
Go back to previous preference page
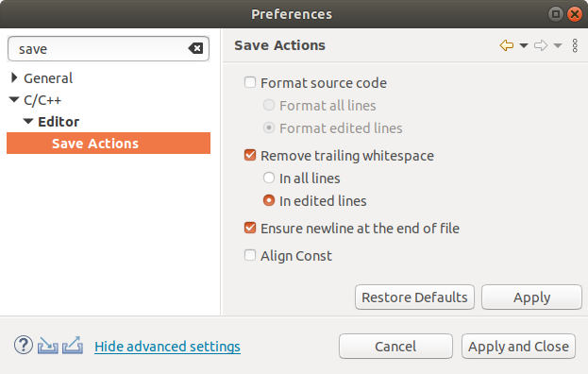click(507, 45)
